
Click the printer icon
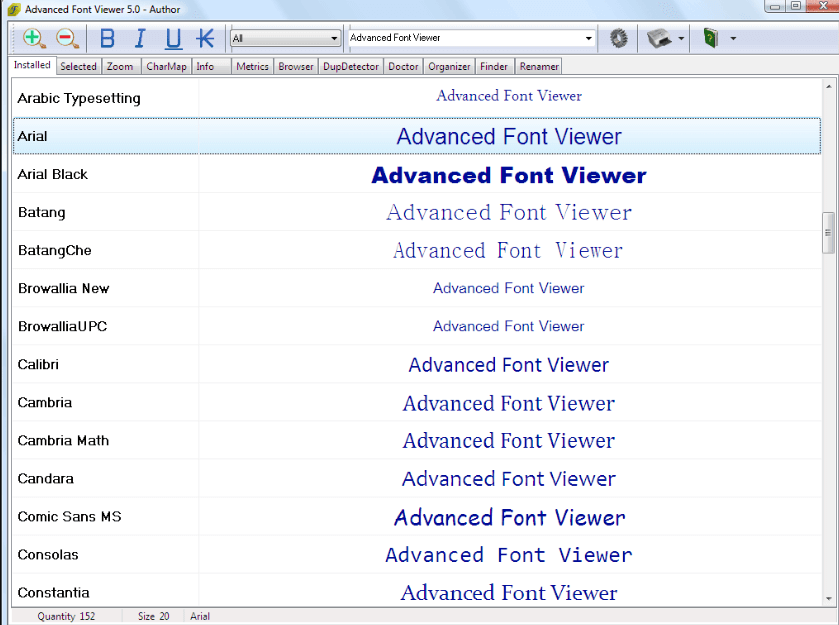coord(659,39)
